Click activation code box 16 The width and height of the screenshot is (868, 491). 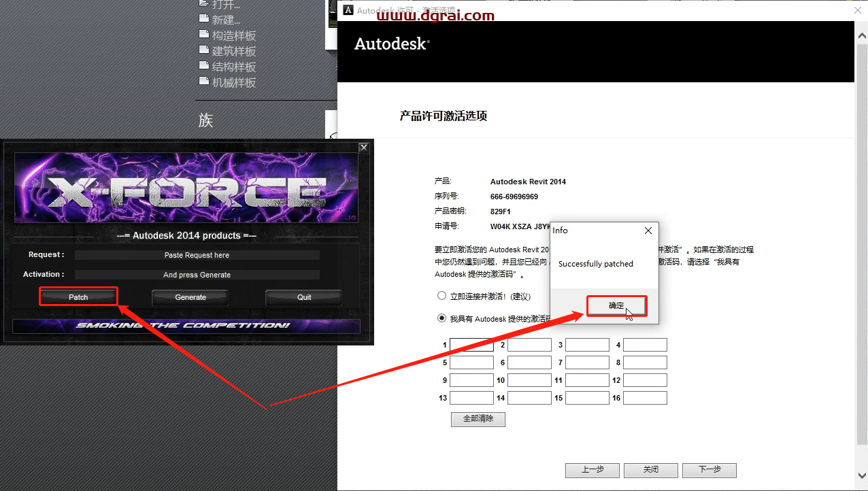pyautogui.click(x=645, y=398)
